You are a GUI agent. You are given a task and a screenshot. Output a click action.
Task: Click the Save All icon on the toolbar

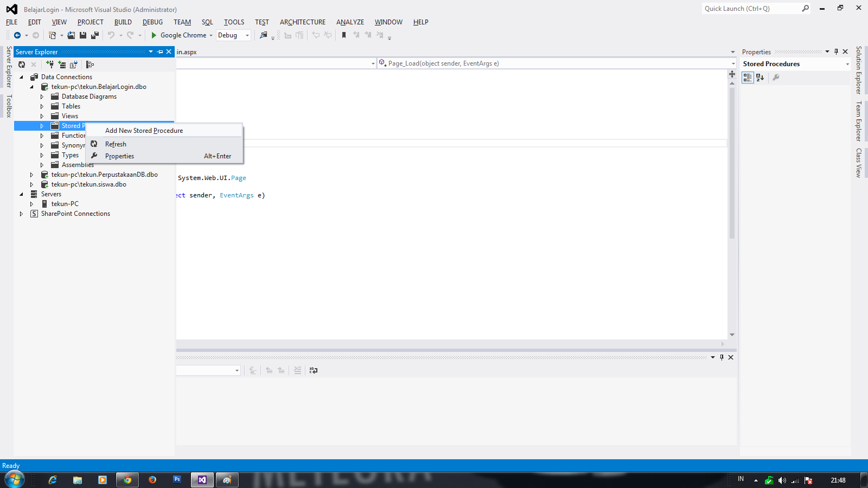[95, 35]
